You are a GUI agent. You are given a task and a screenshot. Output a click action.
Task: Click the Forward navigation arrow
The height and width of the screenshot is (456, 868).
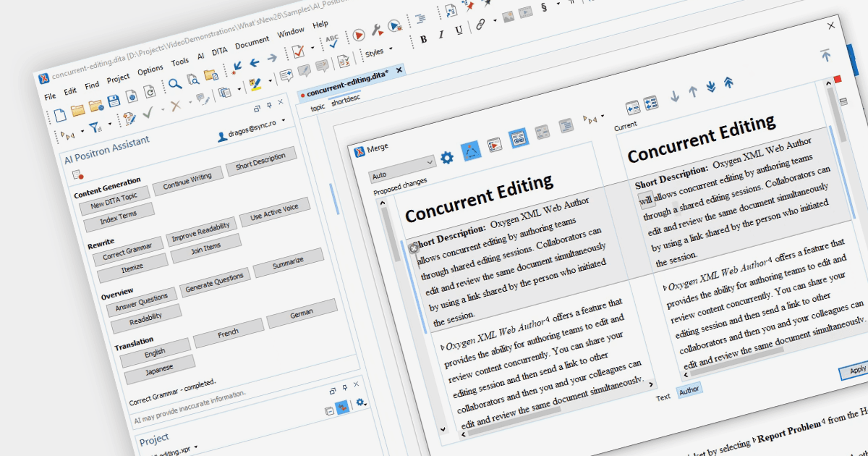[272, 59]
